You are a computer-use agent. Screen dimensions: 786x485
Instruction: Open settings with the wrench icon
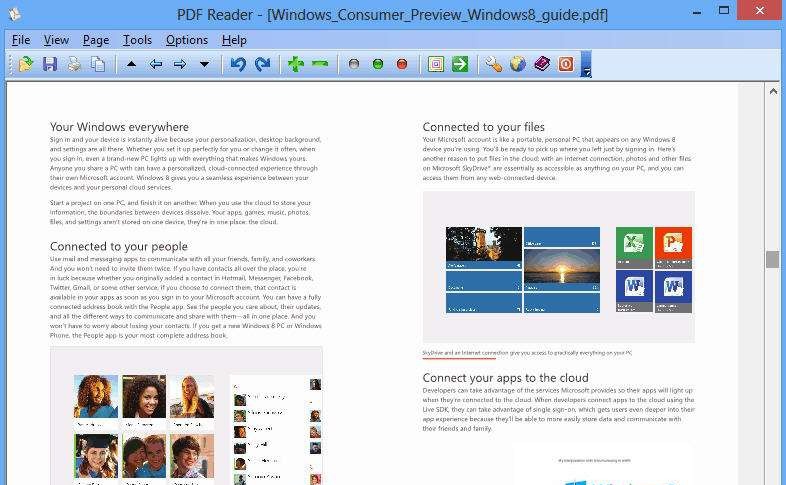click(493, 64)
